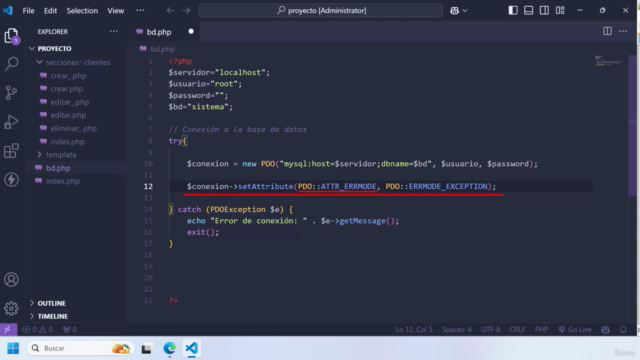Open the Search view in activity bar
Screen dimensions: 640x360
(11, 64)
